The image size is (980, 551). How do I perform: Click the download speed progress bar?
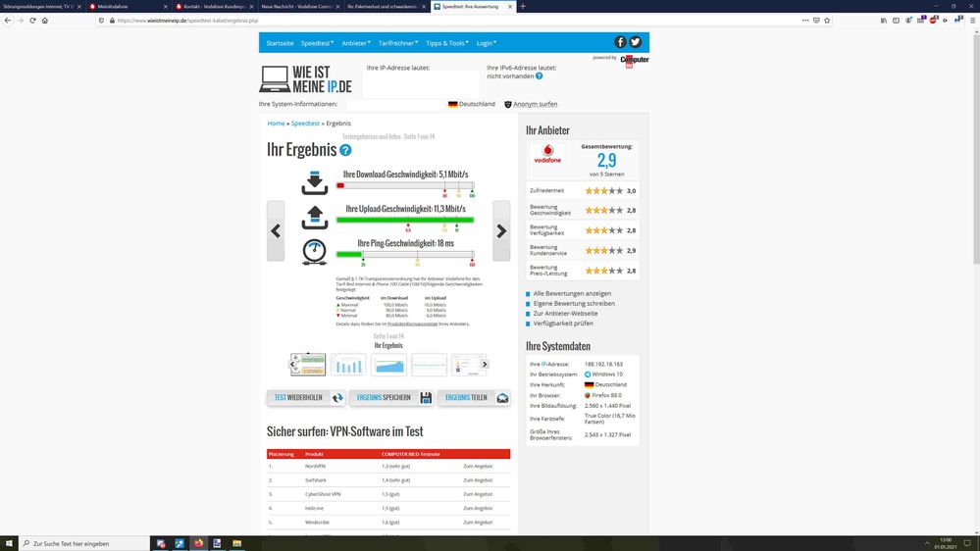(x=405, y=185)
